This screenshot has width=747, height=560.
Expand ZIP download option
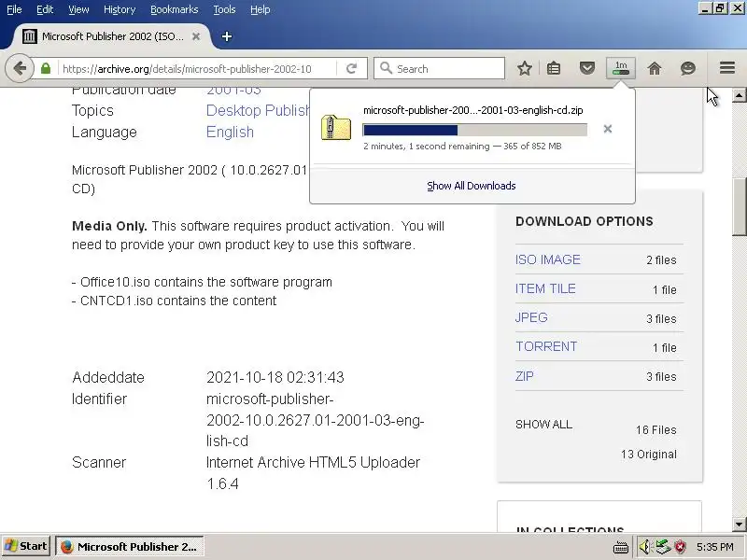click(525, 376)
